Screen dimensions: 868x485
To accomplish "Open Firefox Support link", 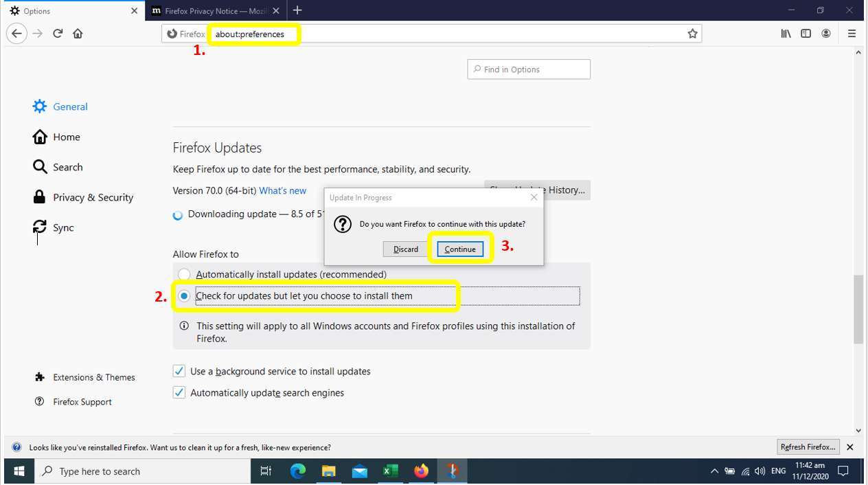I will [73, 402].
